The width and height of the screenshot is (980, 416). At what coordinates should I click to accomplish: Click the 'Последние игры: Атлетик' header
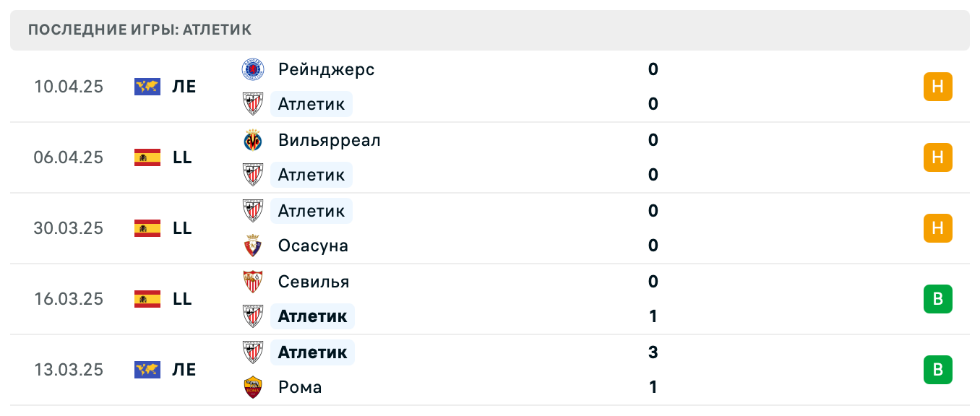(x=139, y=30)
